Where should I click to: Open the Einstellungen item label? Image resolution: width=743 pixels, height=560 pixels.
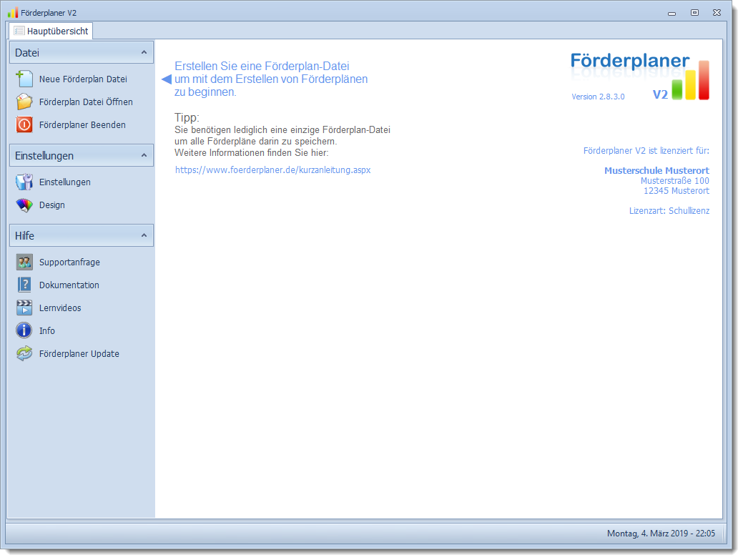[x=65, y=182]
